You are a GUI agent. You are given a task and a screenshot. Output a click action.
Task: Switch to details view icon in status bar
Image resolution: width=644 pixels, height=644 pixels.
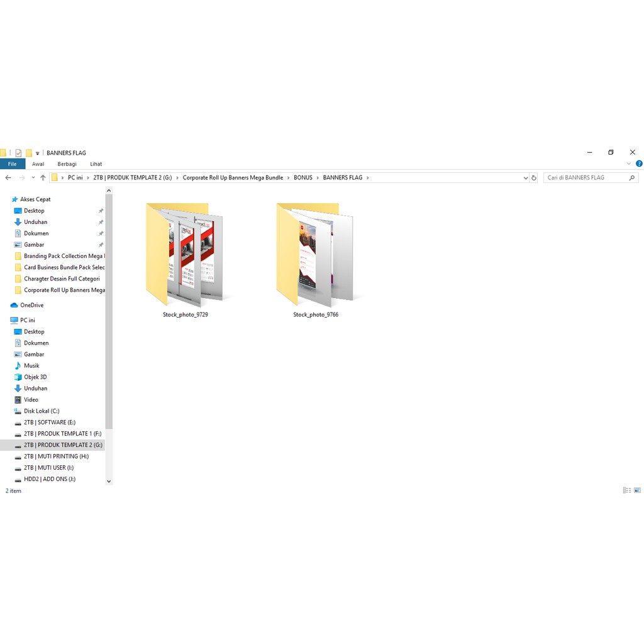(x=626, y=491)
